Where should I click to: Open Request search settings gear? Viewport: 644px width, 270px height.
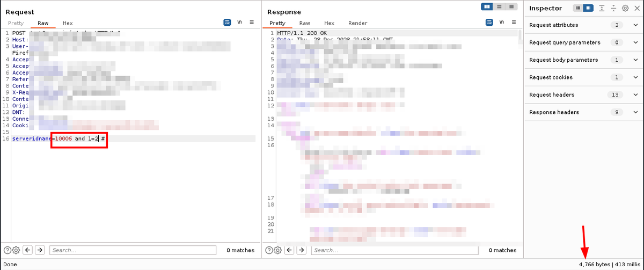tap(16, 250)
